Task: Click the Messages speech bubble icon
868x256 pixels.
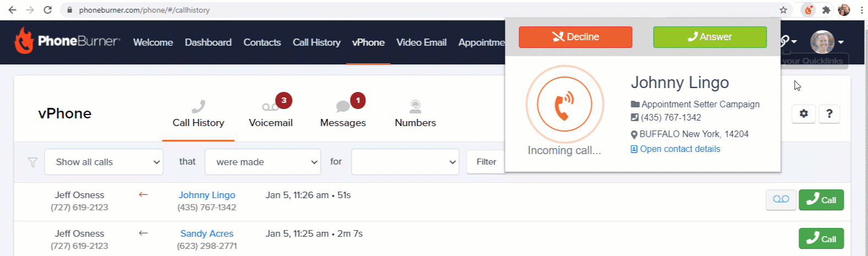Action: click(343, 106)
